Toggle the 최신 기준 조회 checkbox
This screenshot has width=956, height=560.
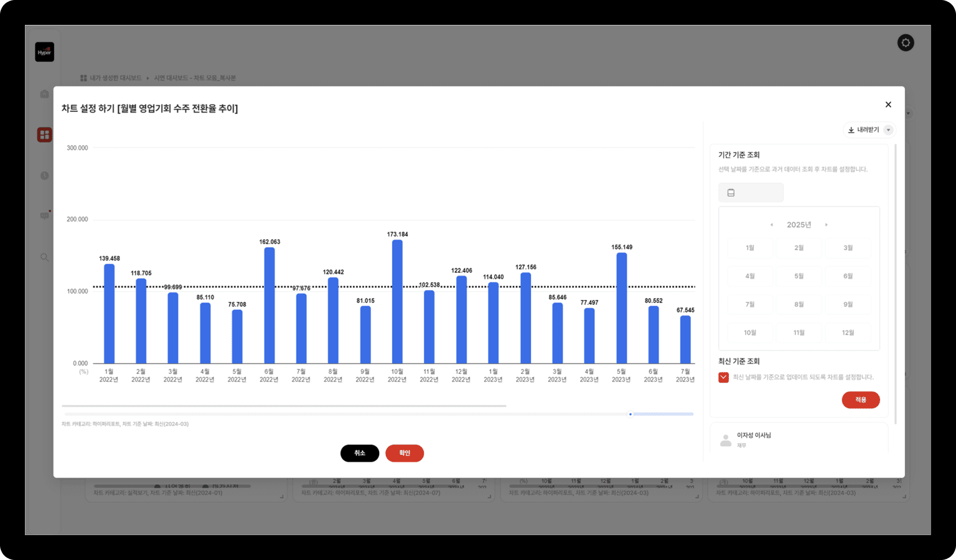pos(723,377)
